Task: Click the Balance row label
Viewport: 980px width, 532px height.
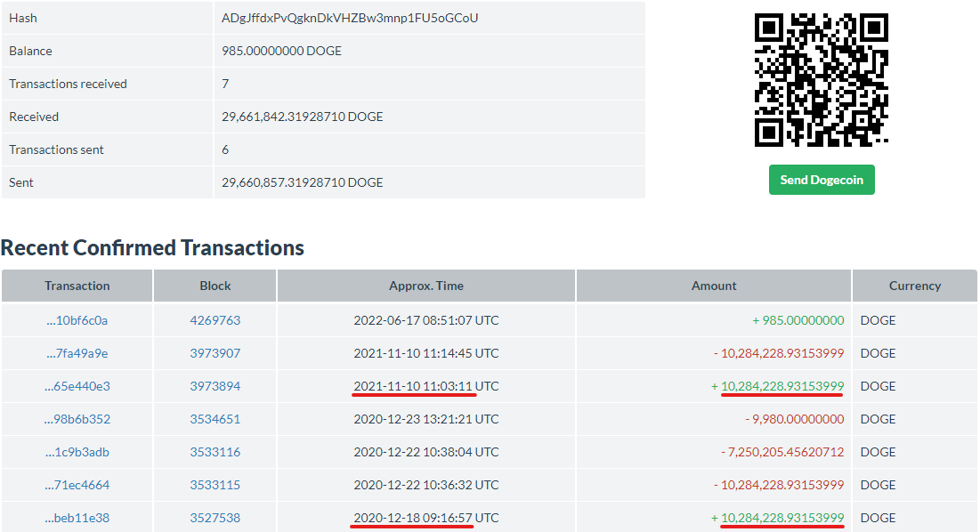Action: (30, 52)
